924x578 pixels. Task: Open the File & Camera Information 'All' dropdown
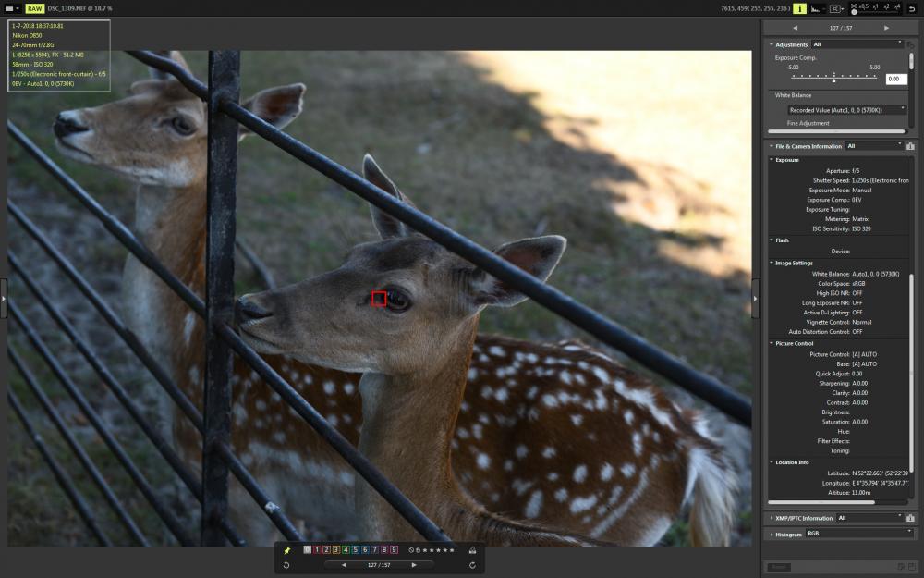pyautogui.click(x=874, y=146)
